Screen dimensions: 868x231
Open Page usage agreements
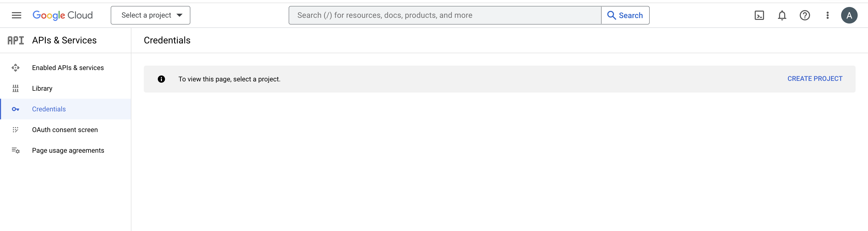(68, 151)
